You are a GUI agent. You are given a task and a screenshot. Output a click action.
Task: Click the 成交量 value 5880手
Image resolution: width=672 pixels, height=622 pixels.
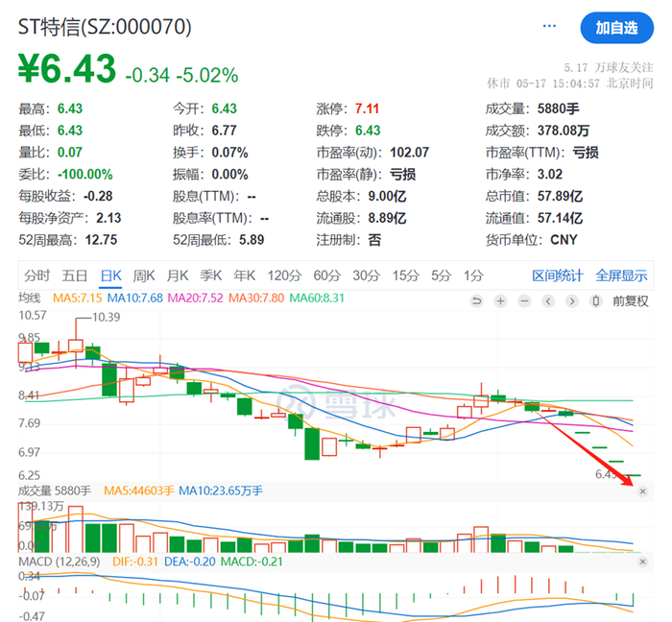click(x=559, y=108)
